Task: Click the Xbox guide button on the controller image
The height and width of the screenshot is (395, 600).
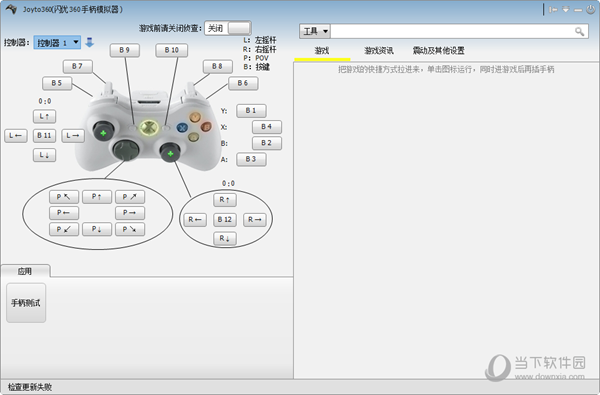Action: tap(148, 128)
